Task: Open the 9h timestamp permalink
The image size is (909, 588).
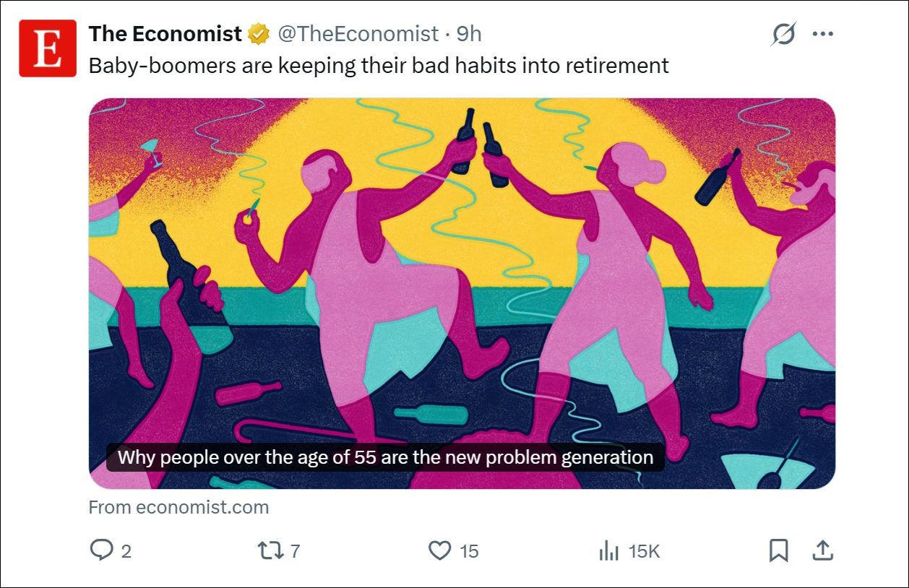Action: pyautogui.click(x=469, y=33)
